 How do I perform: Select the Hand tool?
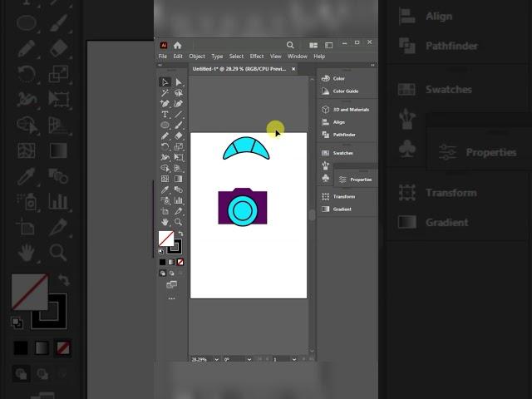[x=165, y=222]
